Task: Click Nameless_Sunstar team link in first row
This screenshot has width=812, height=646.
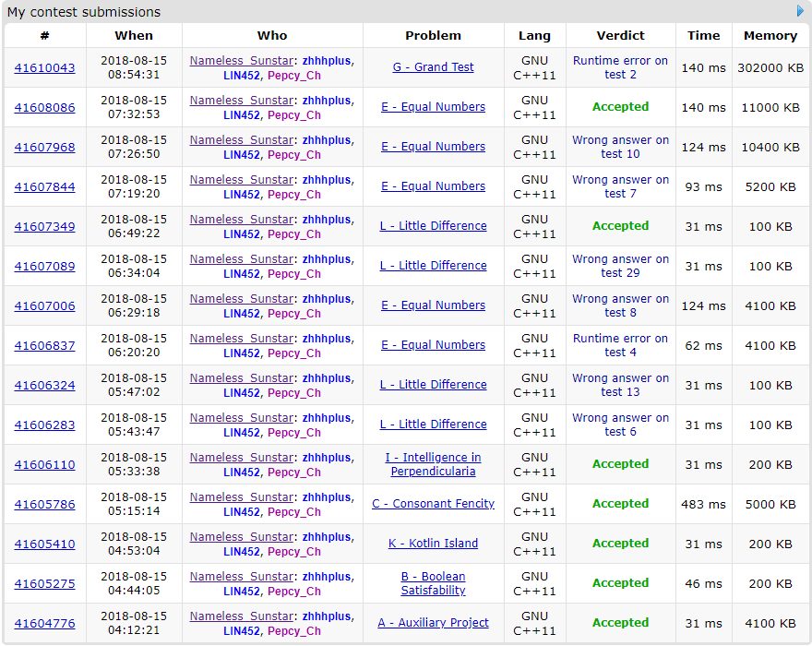Action: tap(242, 61)
